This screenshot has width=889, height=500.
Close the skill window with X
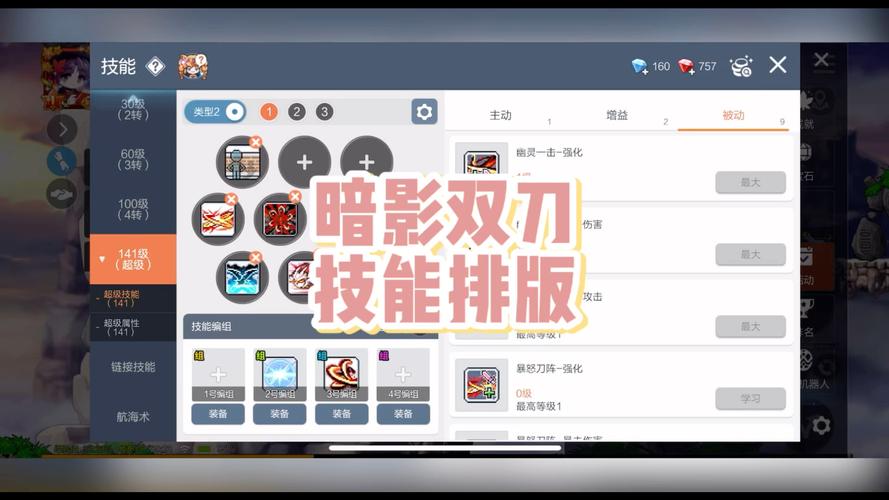point(778,65)
